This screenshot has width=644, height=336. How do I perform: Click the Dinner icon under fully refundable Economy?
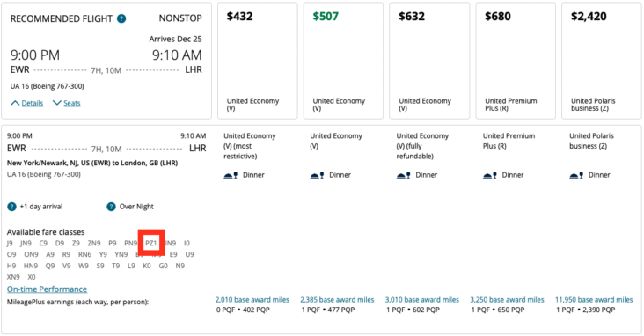[403, 175]
